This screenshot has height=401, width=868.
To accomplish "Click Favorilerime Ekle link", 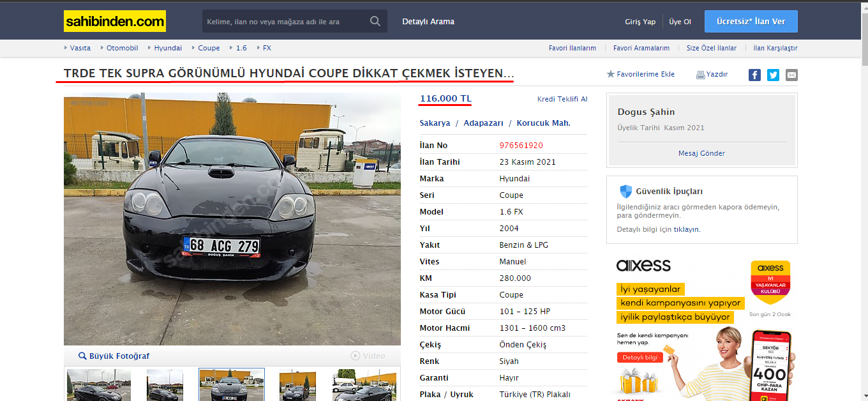I will coord(645,74).
